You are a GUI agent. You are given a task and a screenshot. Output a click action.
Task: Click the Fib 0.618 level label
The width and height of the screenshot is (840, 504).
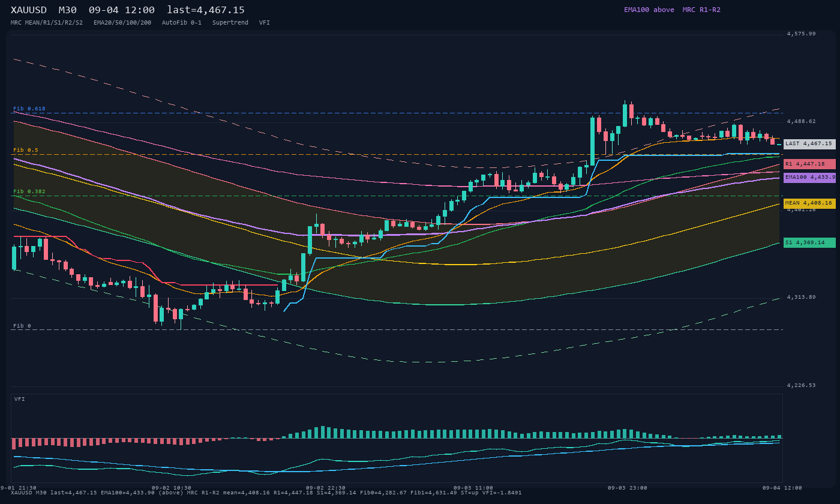[29, 109]
